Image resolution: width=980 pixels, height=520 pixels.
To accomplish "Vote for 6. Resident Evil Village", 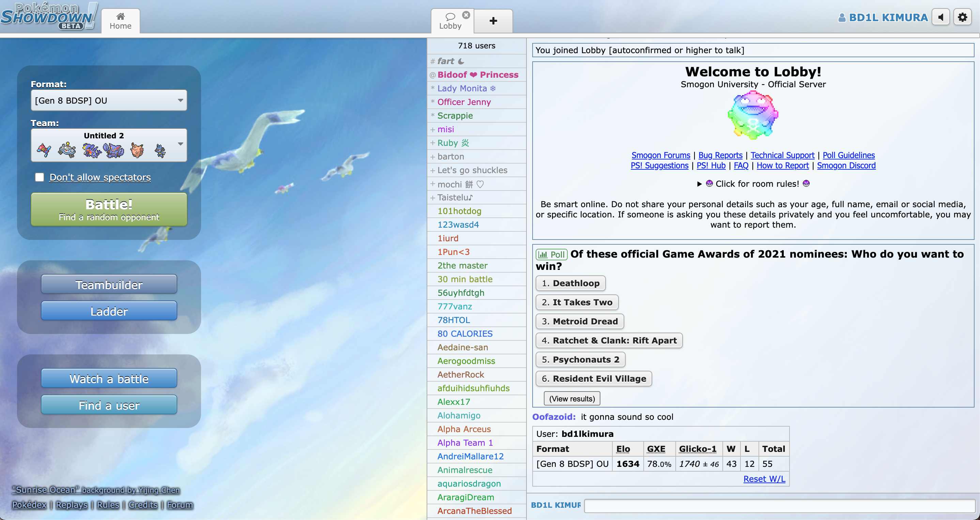I will 594,378.
